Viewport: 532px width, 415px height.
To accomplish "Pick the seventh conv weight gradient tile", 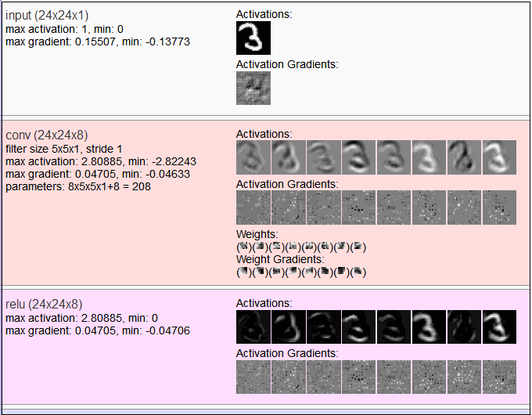I will 341,271.
